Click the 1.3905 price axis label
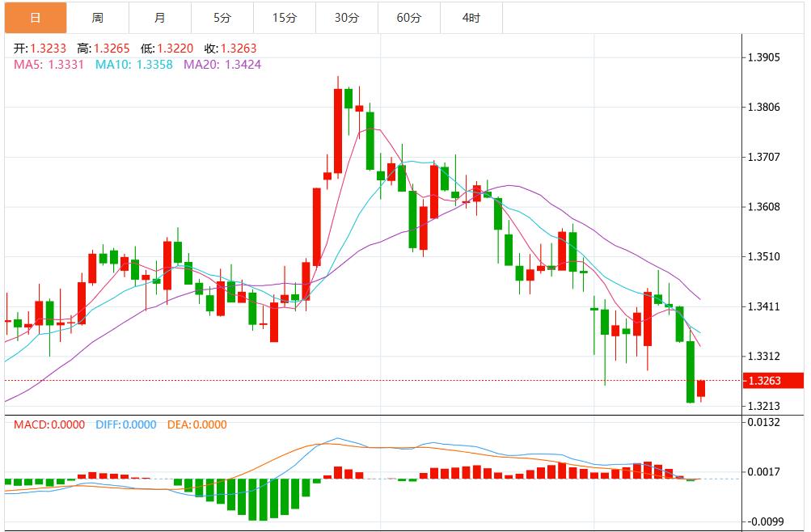The width and height of the screenshot is (811, 532). [763, 57]
